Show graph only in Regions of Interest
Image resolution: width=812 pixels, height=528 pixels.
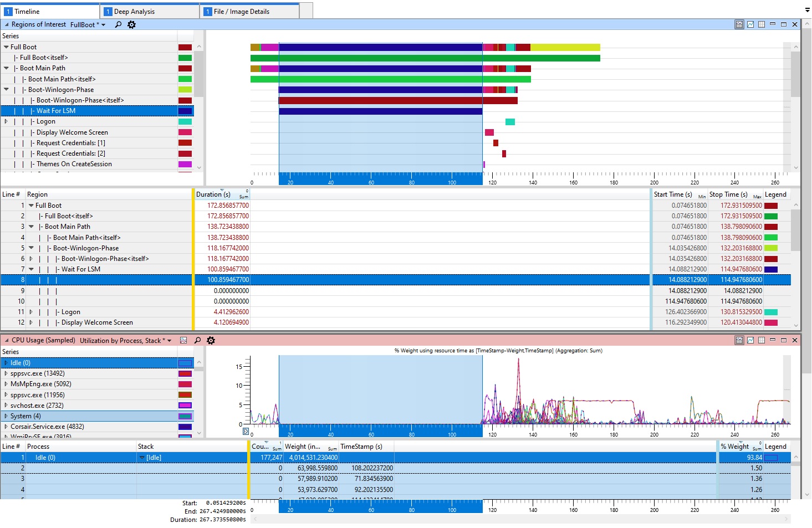pyautogui.click(x=750, y=24)
